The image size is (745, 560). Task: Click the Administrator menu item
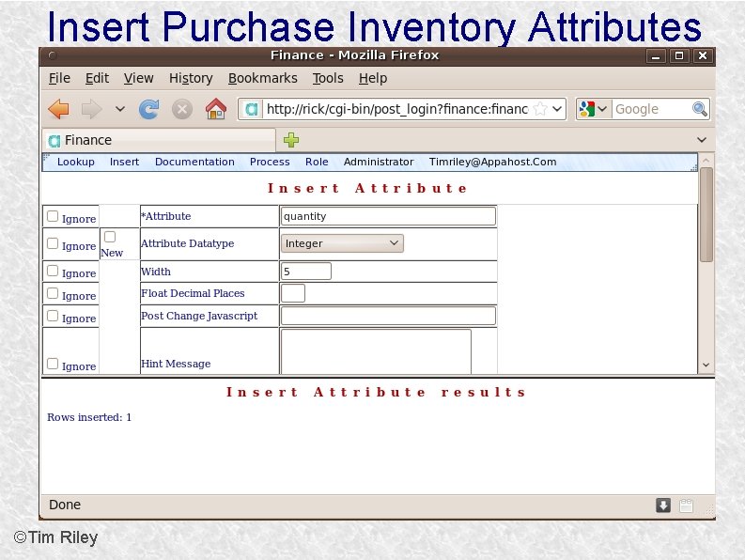tap(379, 162)
